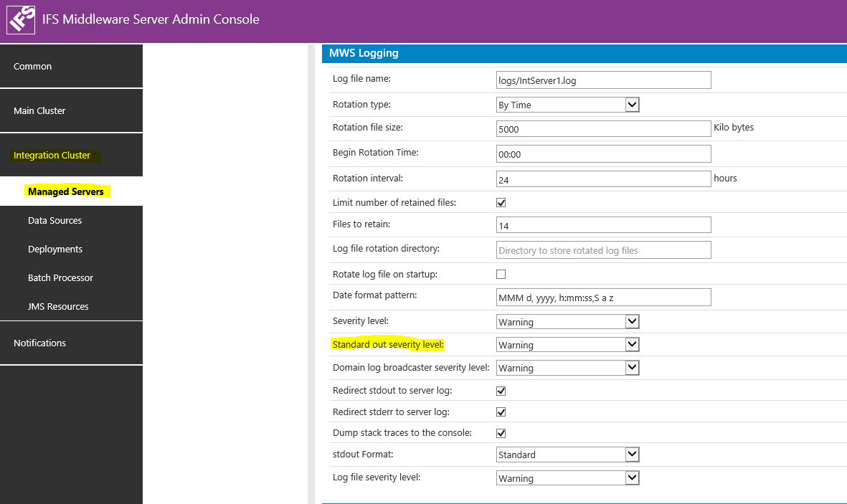Viewport: 847px width, 504px height.
Task: Open Domain log broadcaster severity dropdown
Action: 568,368
